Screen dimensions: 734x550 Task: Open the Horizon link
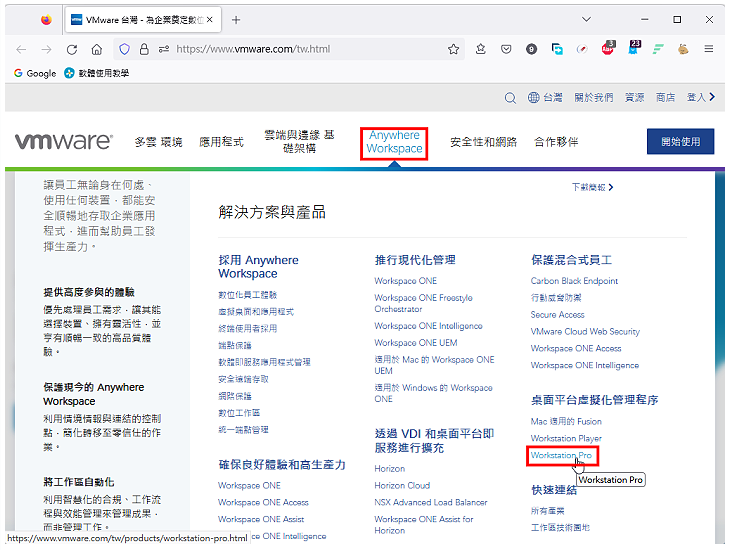pos(389,469)
